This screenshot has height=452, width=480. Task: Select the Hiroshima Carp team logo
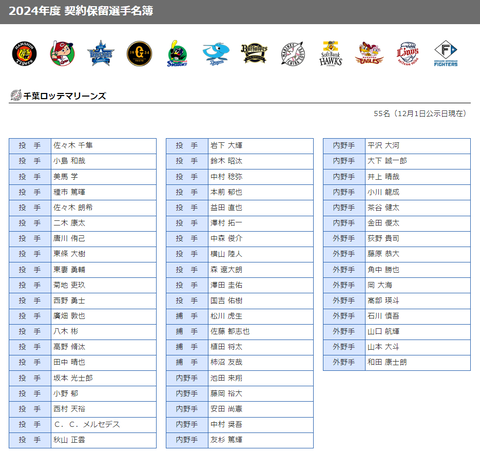(x=62, y=53)
